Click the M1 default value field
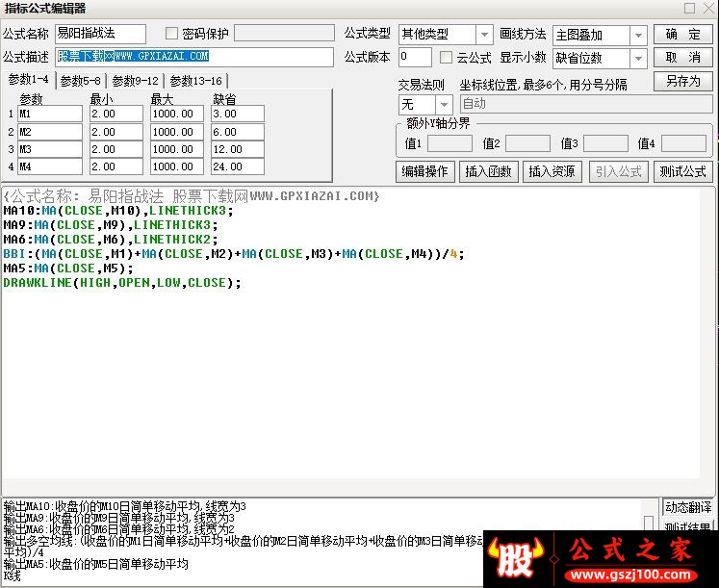The image size is (719, 588). (237, 114)
